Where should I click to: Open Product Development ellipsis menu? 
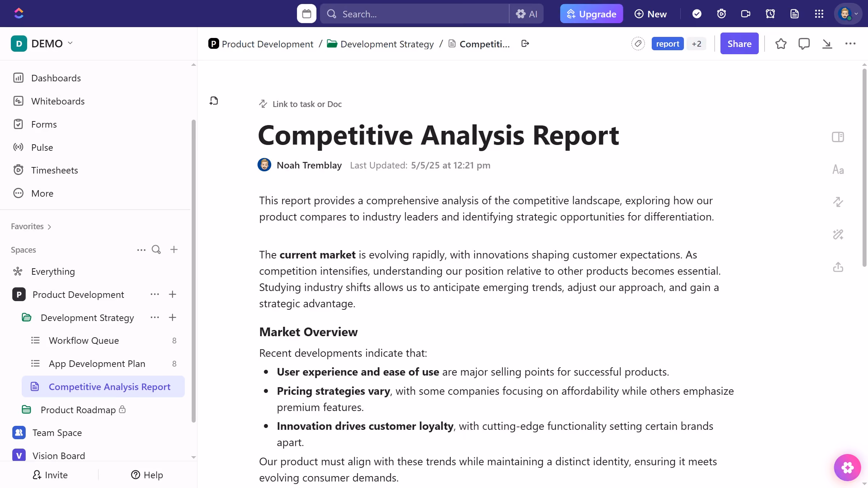(155, 295)
